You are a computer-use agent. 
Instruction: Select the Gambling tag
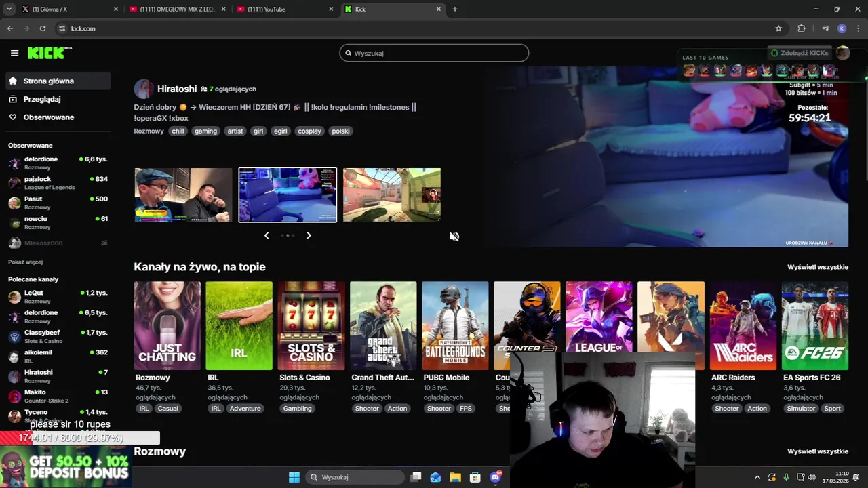coord(298,409)
